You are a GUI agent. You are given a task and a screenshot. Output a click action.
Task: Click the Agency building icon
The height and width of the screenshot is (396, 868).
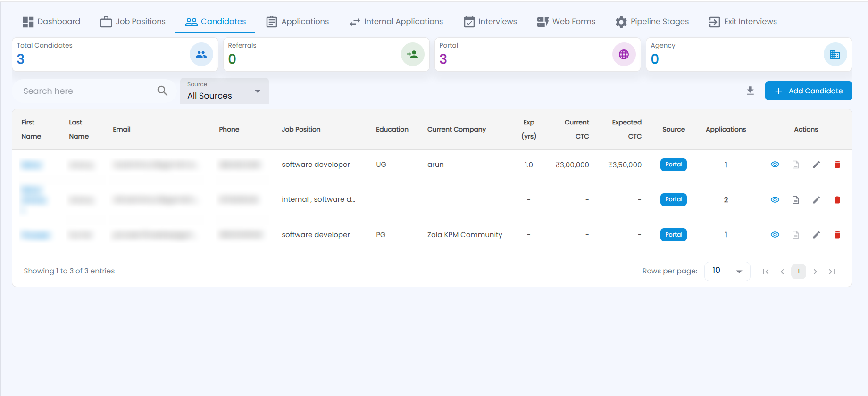(835, 55)
